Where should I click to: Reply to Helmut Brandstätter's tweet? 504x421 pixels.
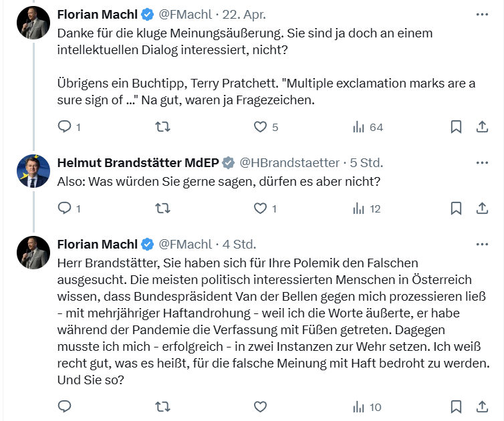pyautogui.click(x=65, y=208)
